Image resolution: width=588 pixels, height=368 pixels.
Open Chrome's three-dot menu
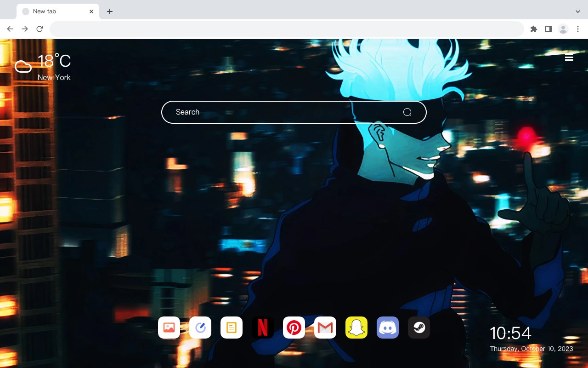click(x=578, y=29)
